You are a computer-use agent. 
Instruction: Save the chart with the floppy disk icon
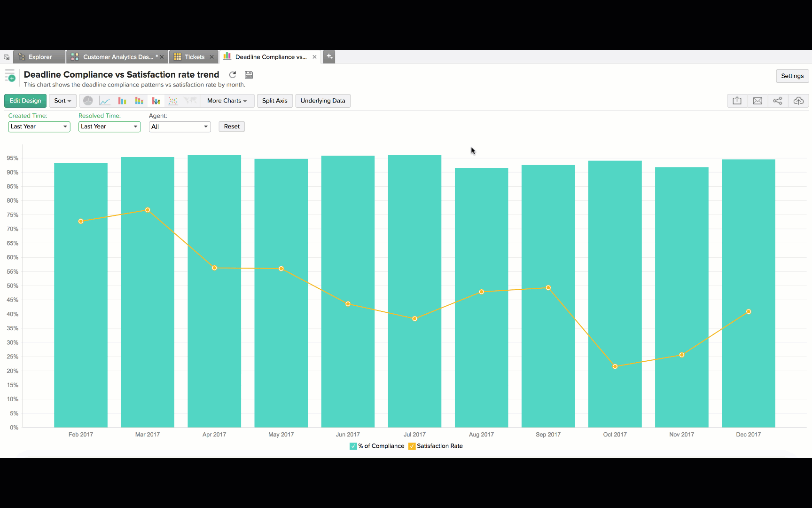click(x=249, y=75)
